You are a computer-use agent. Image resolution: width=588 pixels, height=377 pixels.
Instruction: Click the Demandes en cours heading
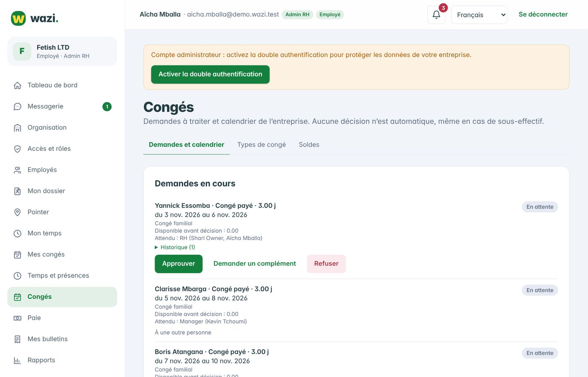(x=195, y=184)
